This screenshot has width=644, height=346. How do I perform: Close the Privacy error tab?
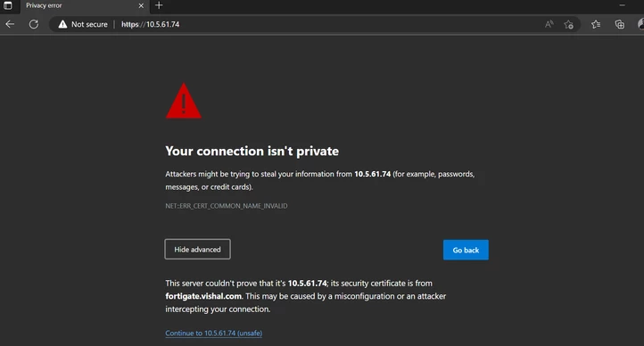141,5
